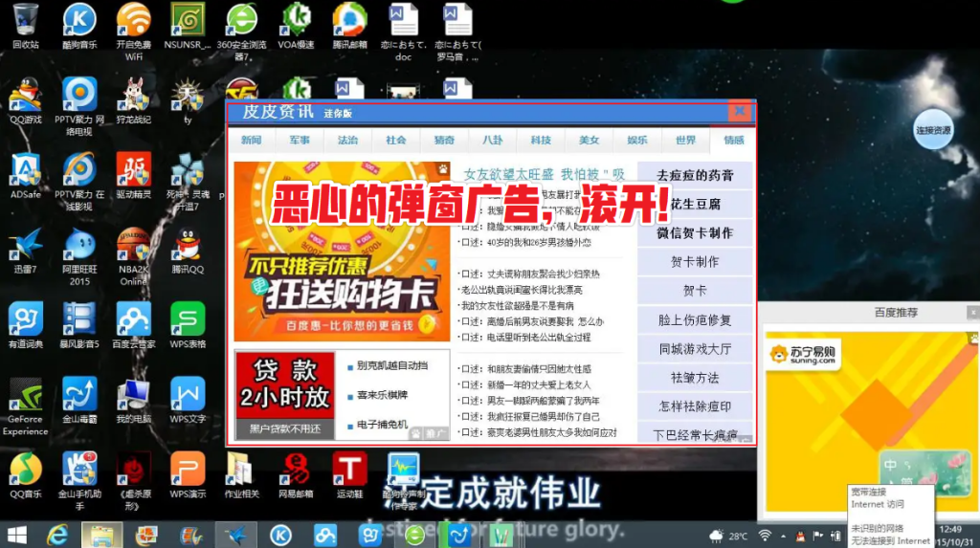Viewport: 980px width, 548px height.
Task: Click the 连接资源 floating bubble
Action: coord(933,130)
